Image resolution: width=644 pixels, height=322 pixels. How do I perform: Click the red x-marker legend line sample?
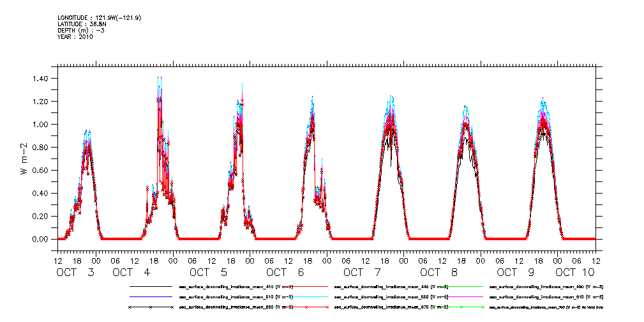[306, 307]
